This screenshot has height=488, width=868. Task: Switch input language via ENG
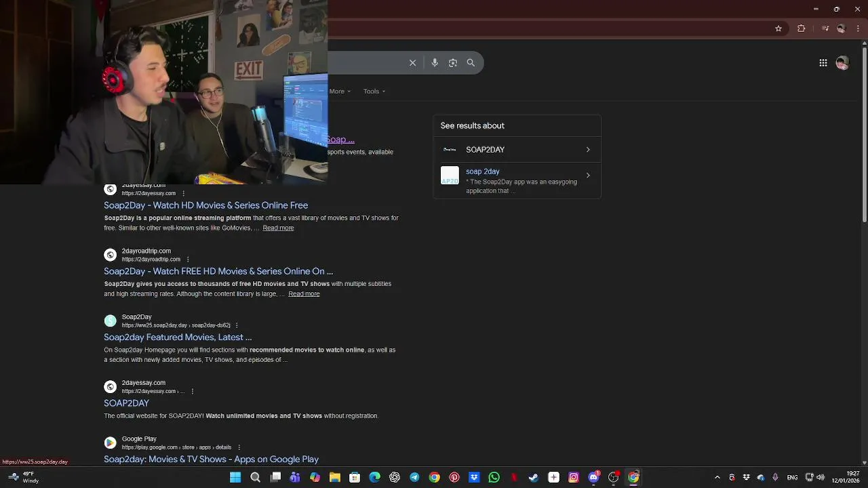(x=791, y=478)
